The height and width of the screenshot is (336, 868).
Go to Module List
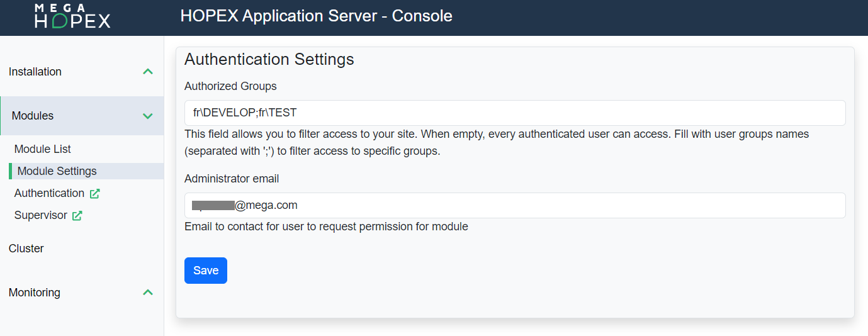[x=43, y=149]
